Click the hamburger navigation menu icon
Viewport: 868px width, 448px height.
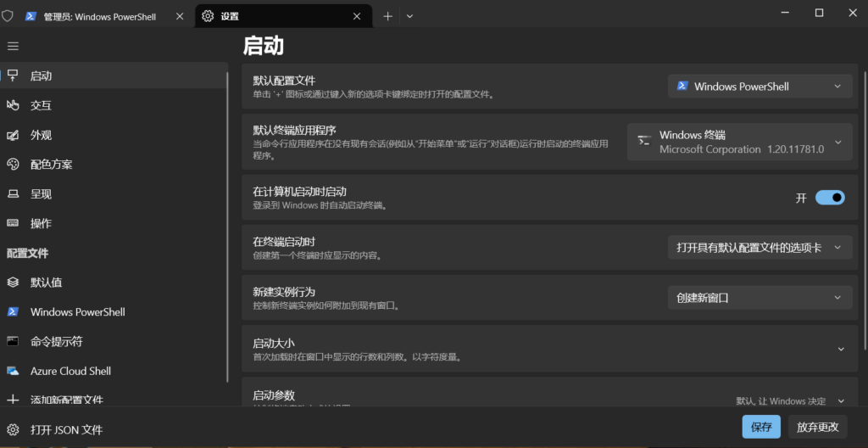(x=13, y=46)
